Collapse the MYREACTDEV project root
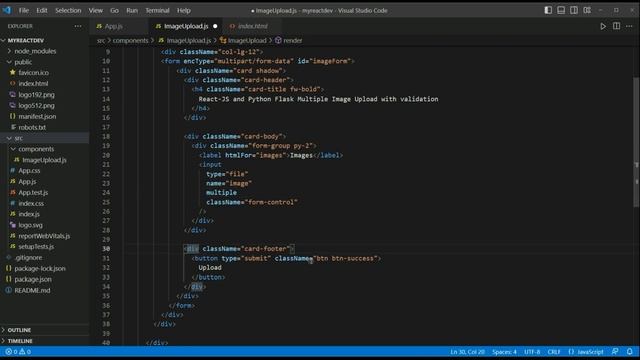This screenshot has width=640, height=360. tap(44, 40)
